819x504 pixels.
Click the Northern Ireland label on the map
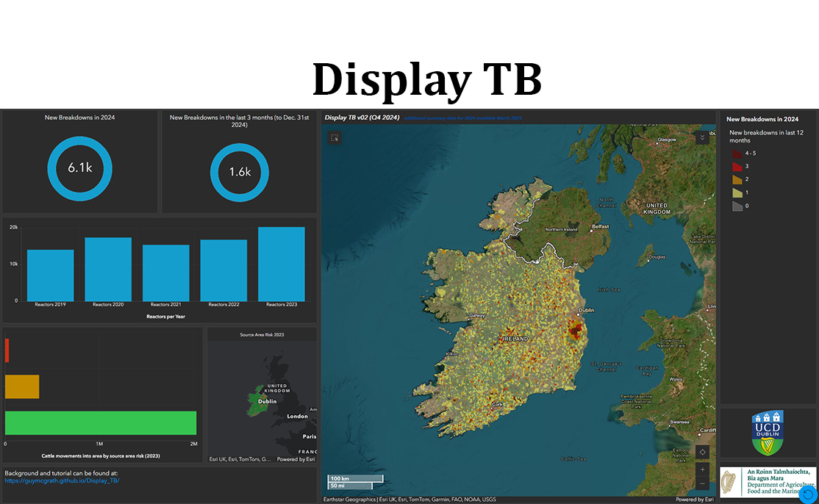(562, 229)
